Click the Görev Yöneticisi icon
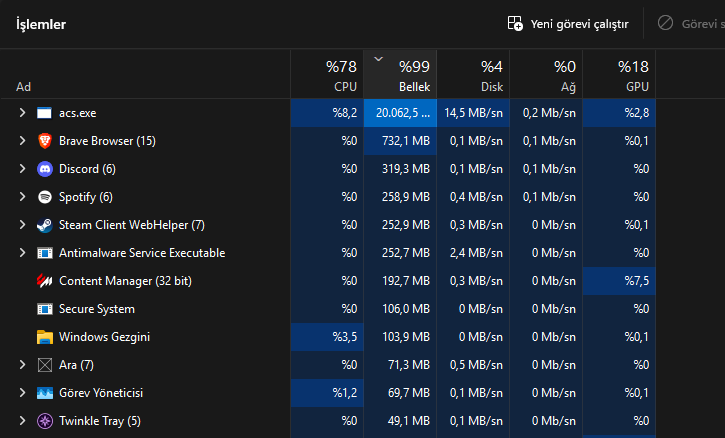 44,393
